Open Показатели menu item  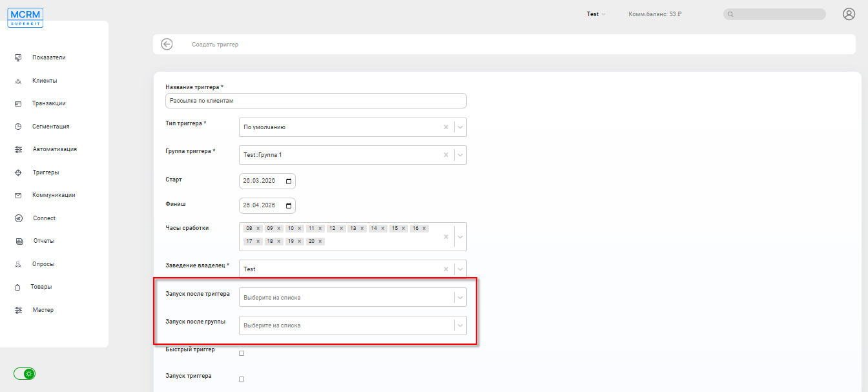pos(49,57)
